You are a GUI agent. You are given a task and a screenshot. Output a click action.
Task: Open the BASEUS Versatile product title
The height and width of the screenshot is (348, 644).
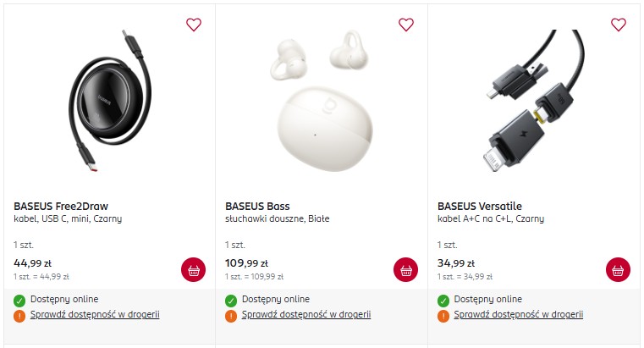480,207
